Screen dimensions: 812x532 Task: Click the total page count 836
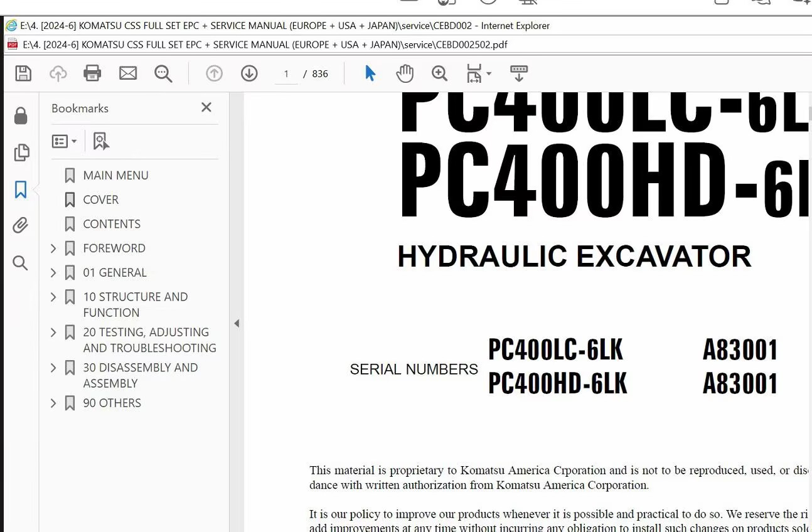pyautogui.click(x=320, y=74)
